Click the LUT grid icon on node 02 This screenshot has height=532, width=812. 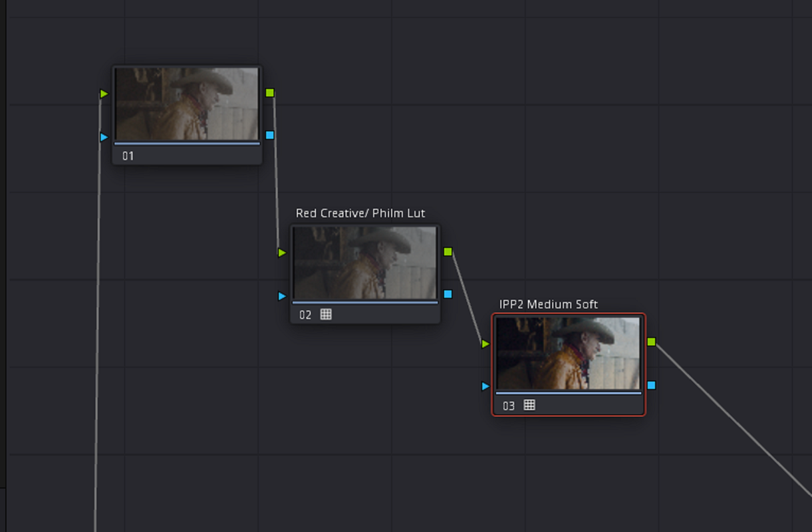326,315
